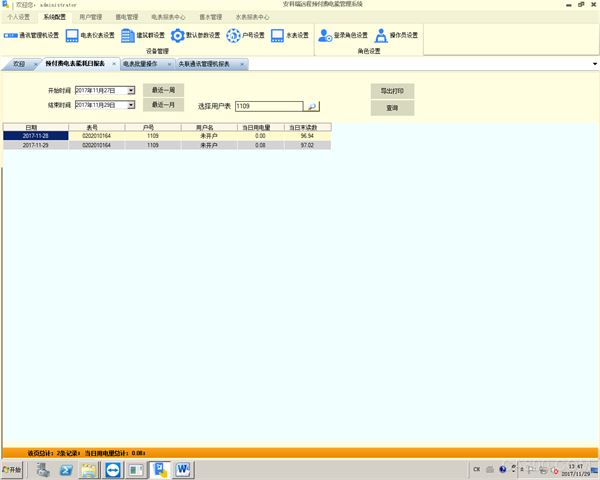Switch to the 电表批量操作 document tab
The height and width of the screenshot is (480, 600).
[x=140, y=64]
